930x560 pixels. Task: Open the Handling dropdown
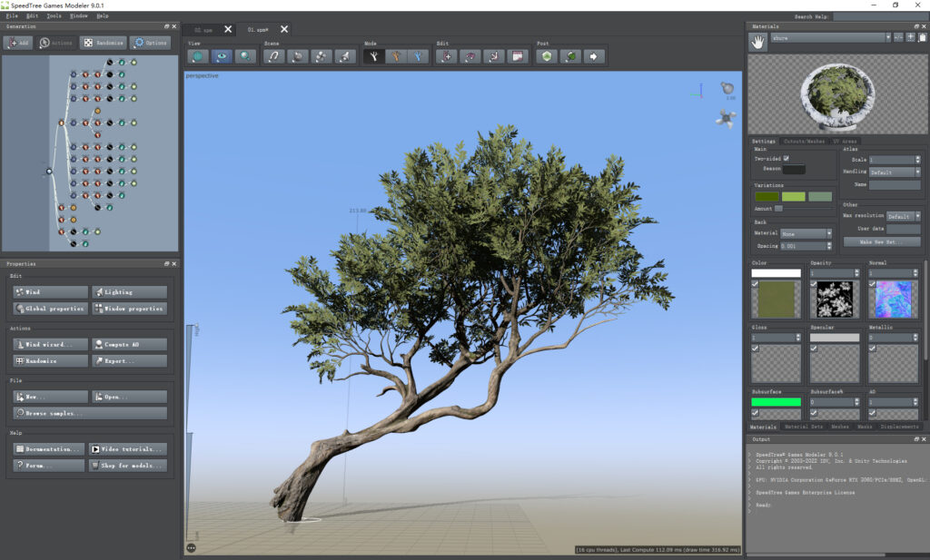coord(894,172)
